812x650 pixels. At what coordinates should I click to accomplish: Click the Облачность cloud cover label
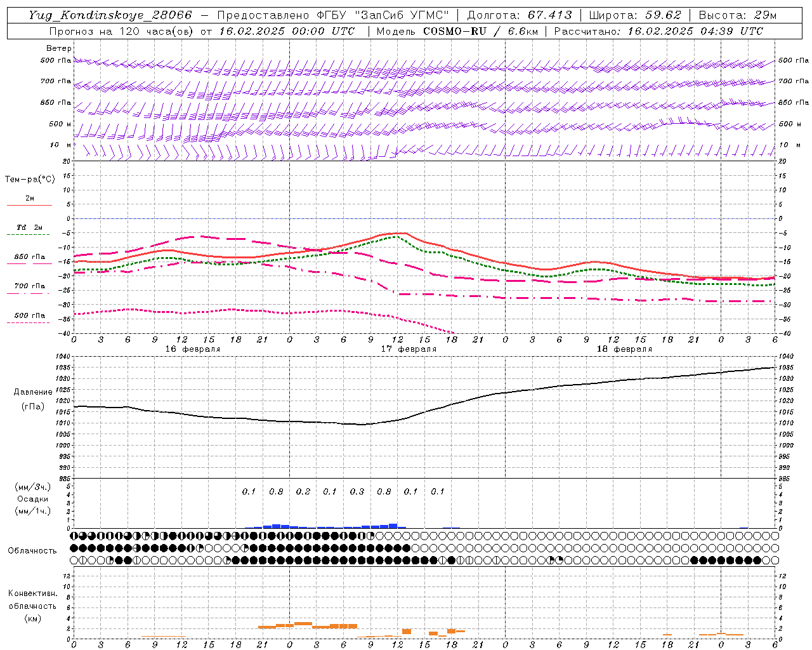pos(32,550)
